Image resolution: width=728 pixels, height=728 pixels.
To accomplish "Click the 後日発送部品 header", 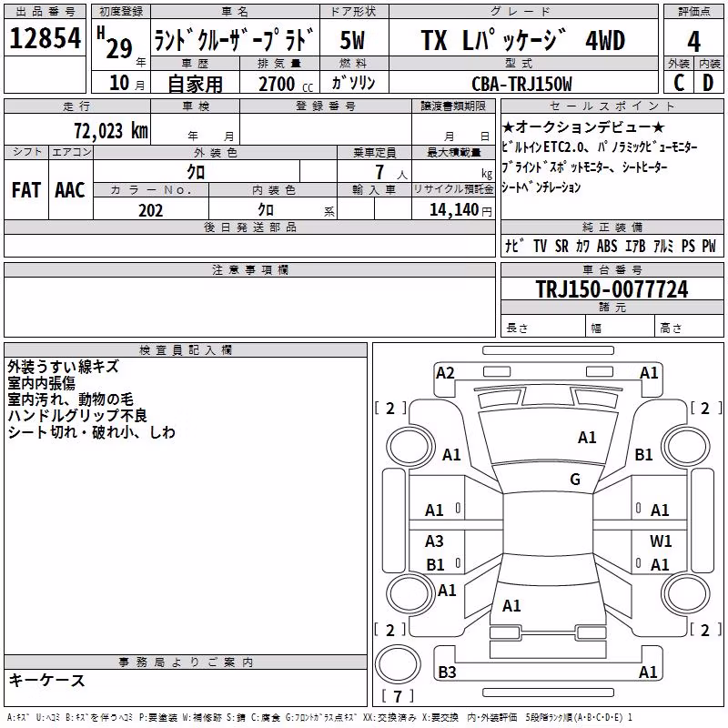I will point(249,227).
